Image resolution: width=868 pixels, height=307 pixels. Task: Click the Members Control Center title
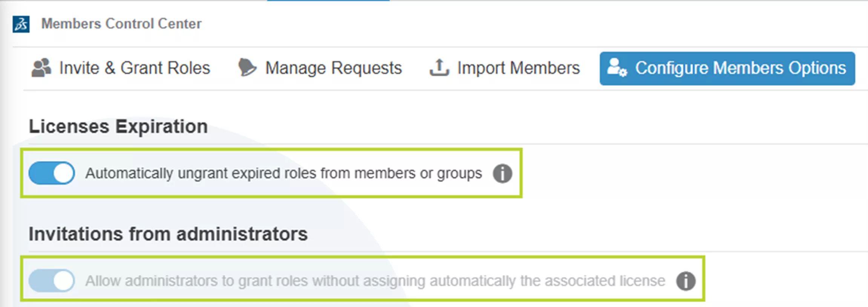tap(121, 24)
